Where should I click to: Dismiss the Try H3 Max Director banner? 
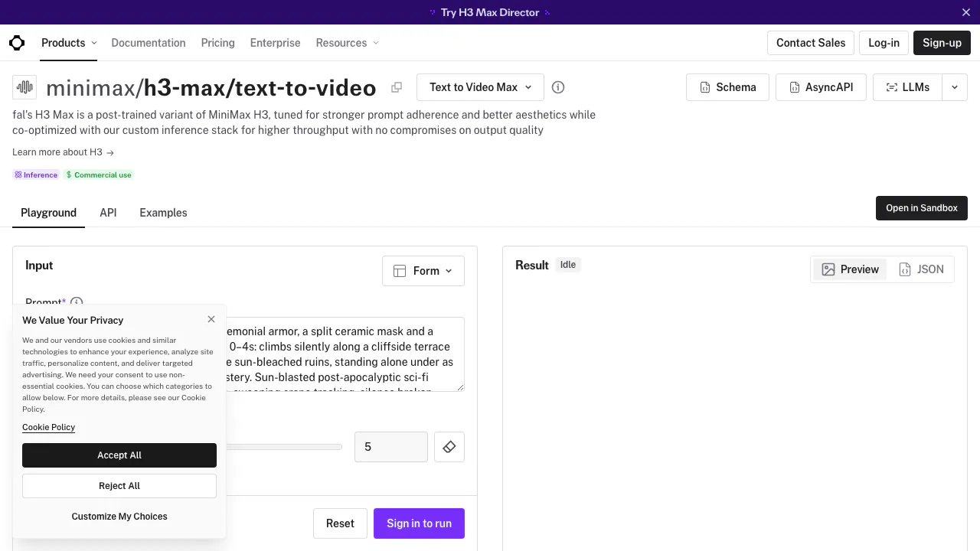pos(966,12)
